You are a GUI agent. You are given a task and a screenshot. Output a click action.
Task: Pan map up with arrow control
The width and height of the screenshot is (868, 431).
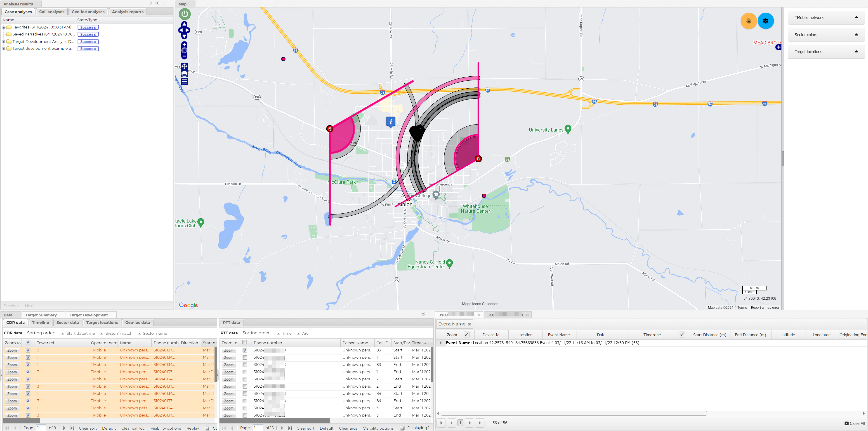coord(184,24)
